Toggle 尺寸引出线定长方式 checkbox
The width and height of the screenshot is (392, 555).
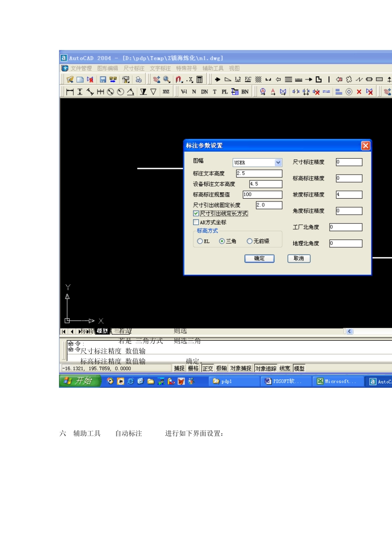click(x=196, y=213)
